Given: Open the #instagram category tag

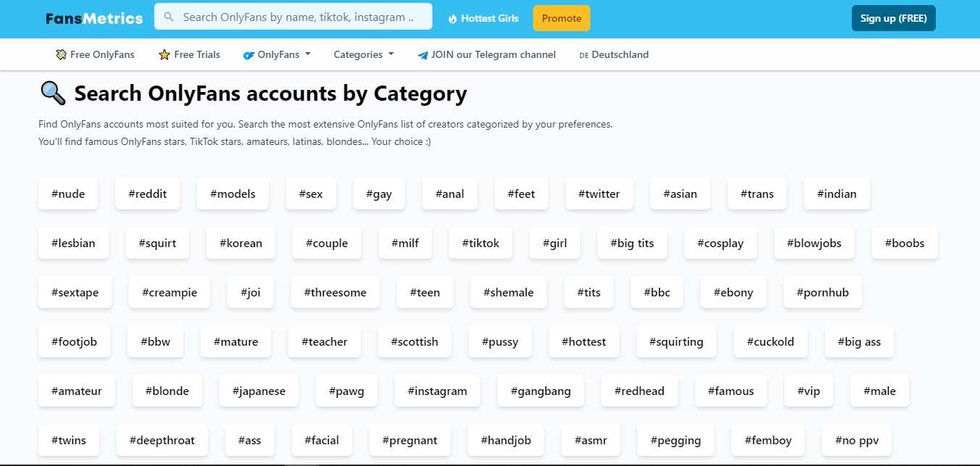Looking at the screenshot, I should [x=437, y=391].
